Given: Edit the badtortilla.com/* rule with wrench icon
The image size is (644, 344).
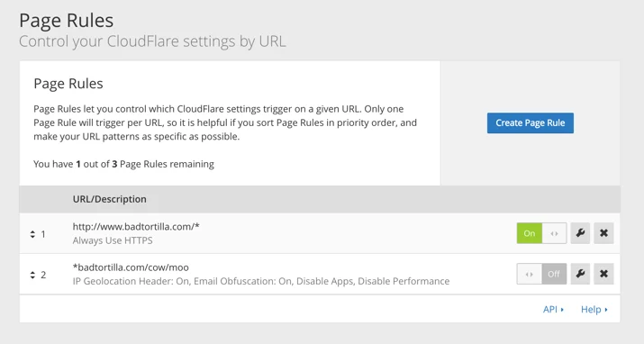Looking at the screenshot, I should (x=580, y=233).
